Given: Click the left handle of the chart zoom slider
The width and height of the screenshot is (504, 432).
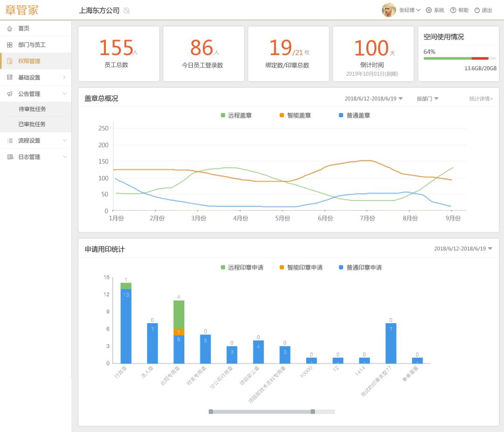Looking at the screenshot, I should tap(211, 412).
